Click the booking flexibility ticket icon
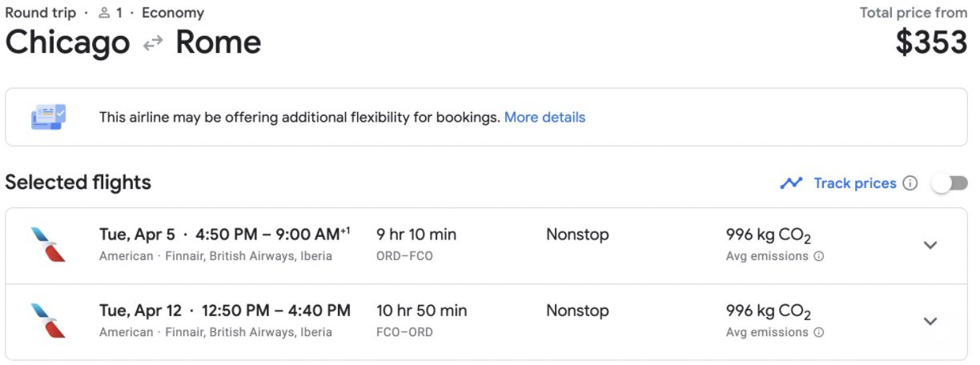The image size is (980, 365). click(48, 117)
